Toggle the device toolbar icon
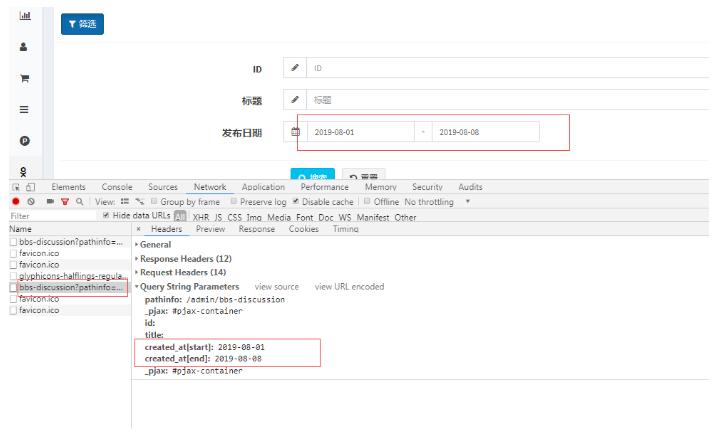Viewport: 720px width, 437px height. tap(30, 187)
